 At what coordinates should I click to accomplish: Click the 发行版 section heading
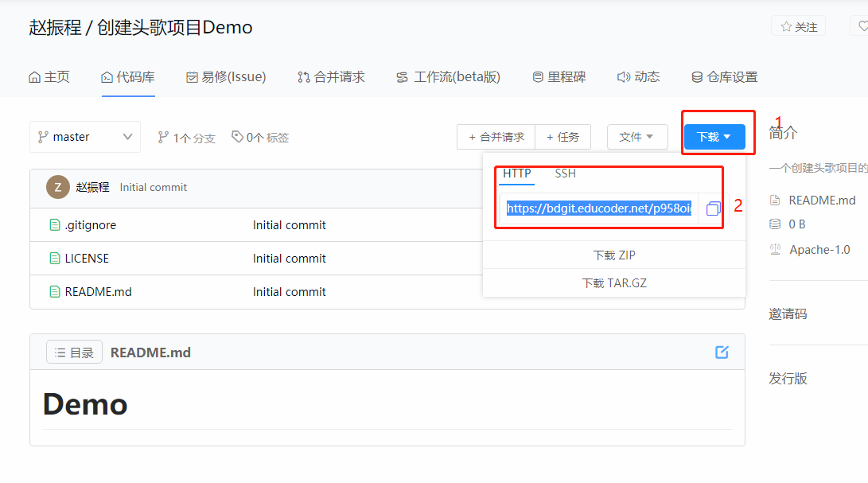point(788,378)
